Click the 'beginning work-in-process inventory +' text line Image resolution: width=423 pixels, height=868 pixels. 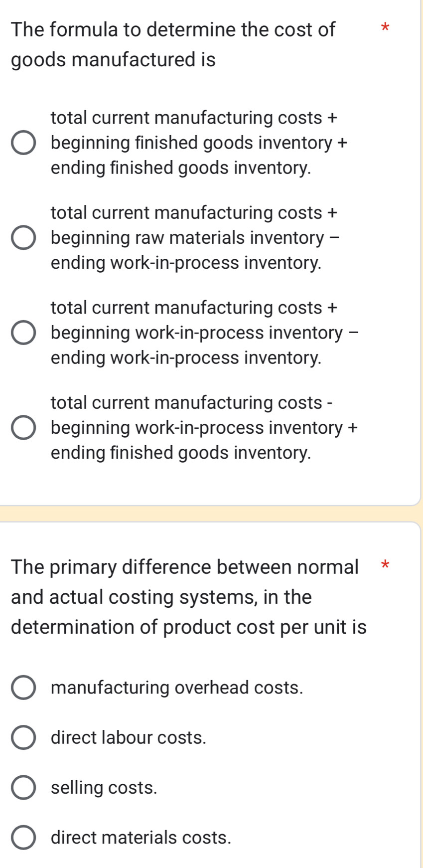point(204,428)
